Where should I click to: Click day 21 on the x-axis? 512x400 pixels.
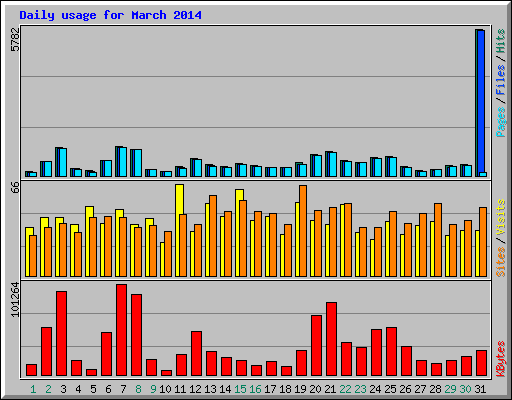pyautogui.click(x=330, y=389)
